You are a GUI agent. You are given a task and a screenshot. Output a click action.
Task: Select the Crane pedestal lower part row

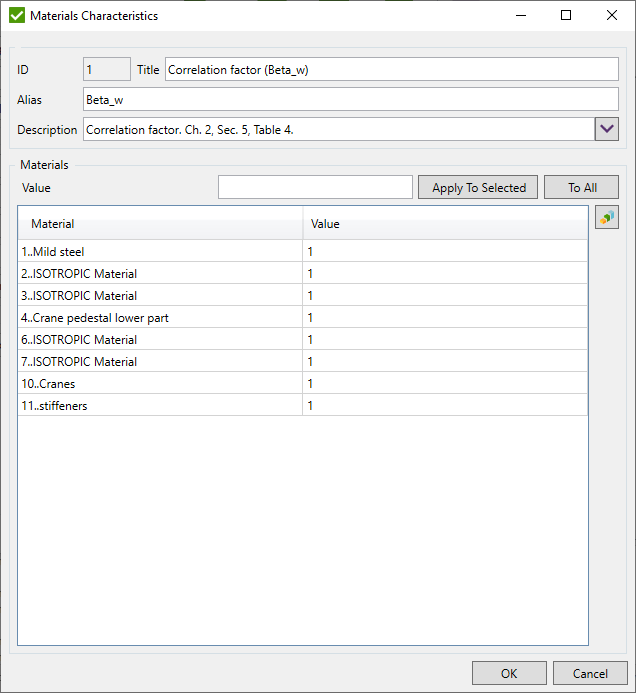pos(160,318)
